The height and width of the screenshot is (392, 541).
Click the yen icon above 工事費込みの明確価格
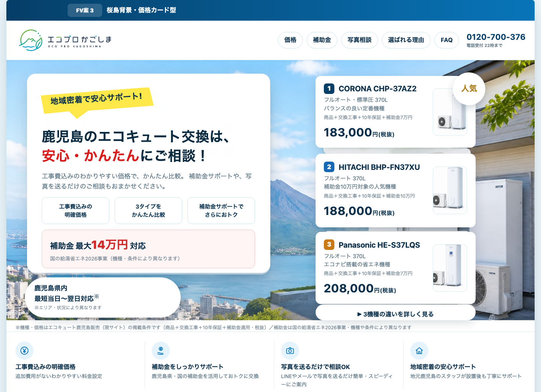click(24, 351)
